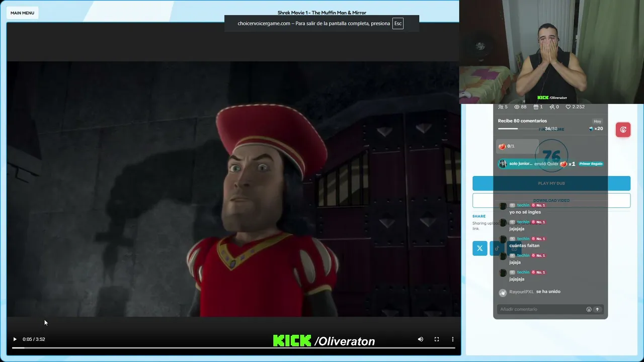
Task: Click the diamond x20 reward indicator
Action: [596, 129]
